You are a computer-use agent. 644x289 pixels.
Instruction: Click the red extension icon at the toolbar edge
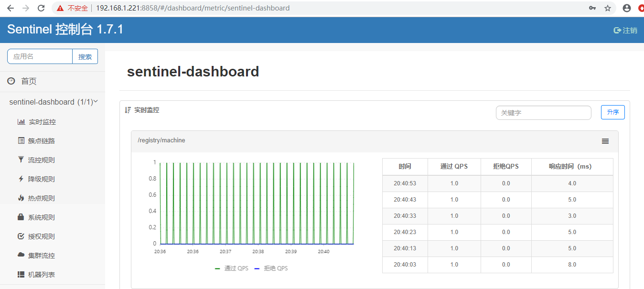click(641, 8)
